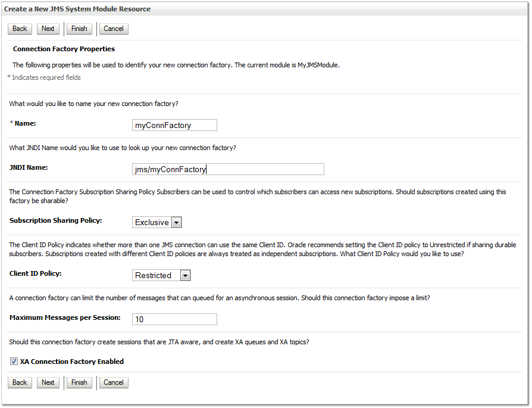This screenshot has width=532, height=408.
Task: Click the top Next button
Action: point(48,29)
